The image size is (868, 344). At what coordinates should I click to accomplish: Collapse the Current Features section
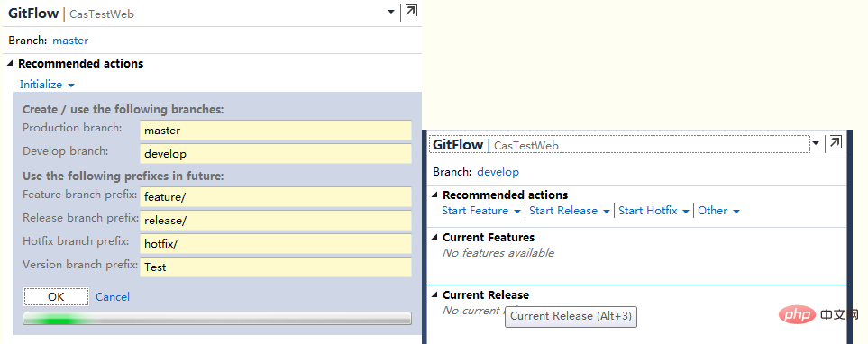(x=435, y=237)
